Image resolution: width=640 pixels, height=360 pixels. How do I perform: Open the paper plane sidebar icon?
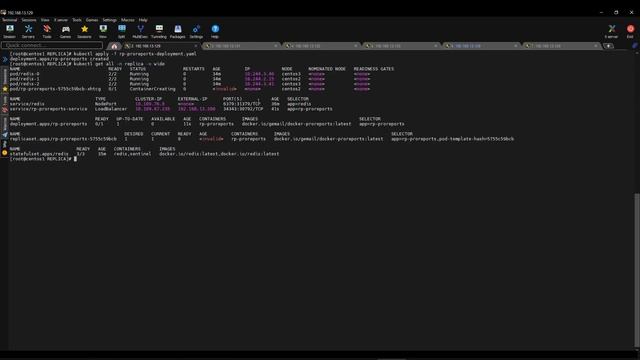point(5,135)
